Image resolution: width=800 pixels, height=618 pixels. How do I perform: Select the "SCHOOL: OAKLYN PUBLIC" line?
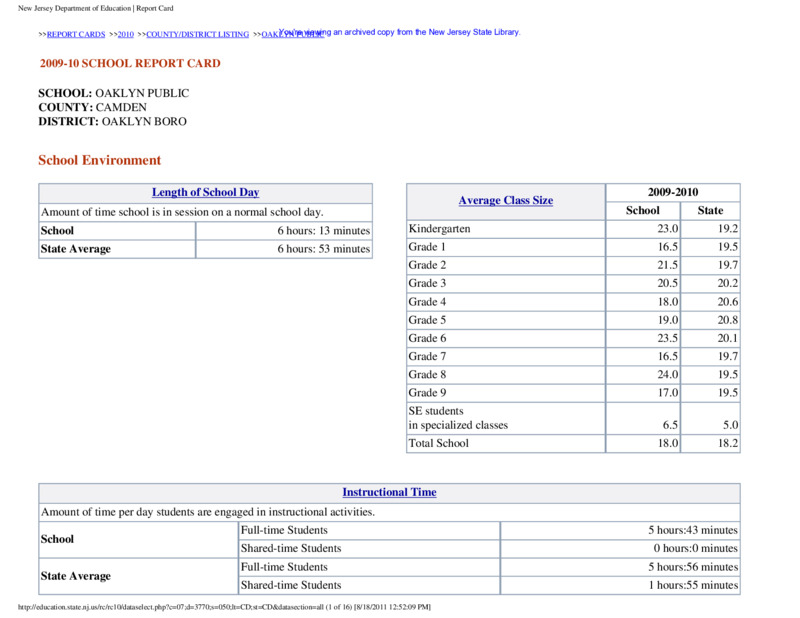pos(114,93)
